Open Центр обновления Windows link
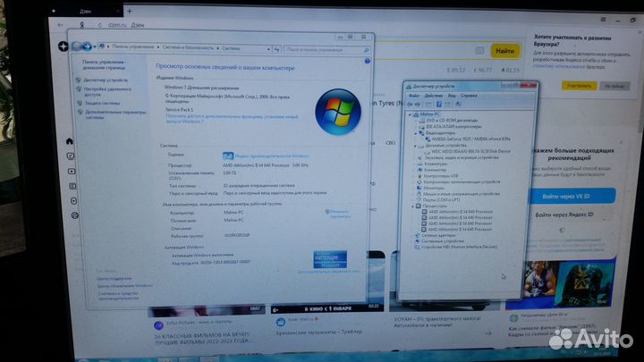The height and width of the screenshot is (362, 644). [125, 286]
